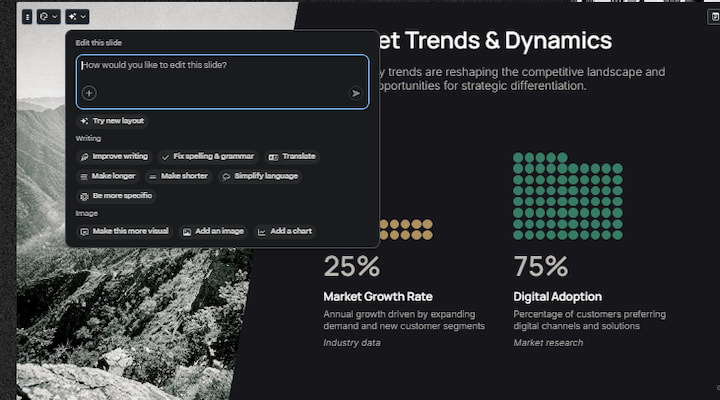Click the card notes icon at top right
This screenshot has width=720, height=400.
714,17
